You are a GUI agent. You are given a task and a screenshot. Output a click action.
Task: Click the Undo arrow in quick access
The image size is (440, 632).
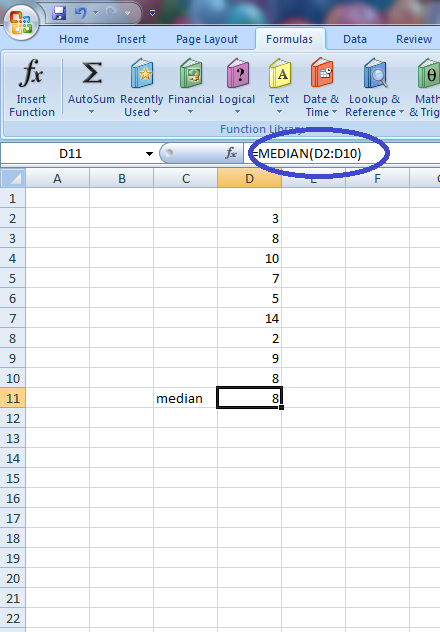coord(81,13)
